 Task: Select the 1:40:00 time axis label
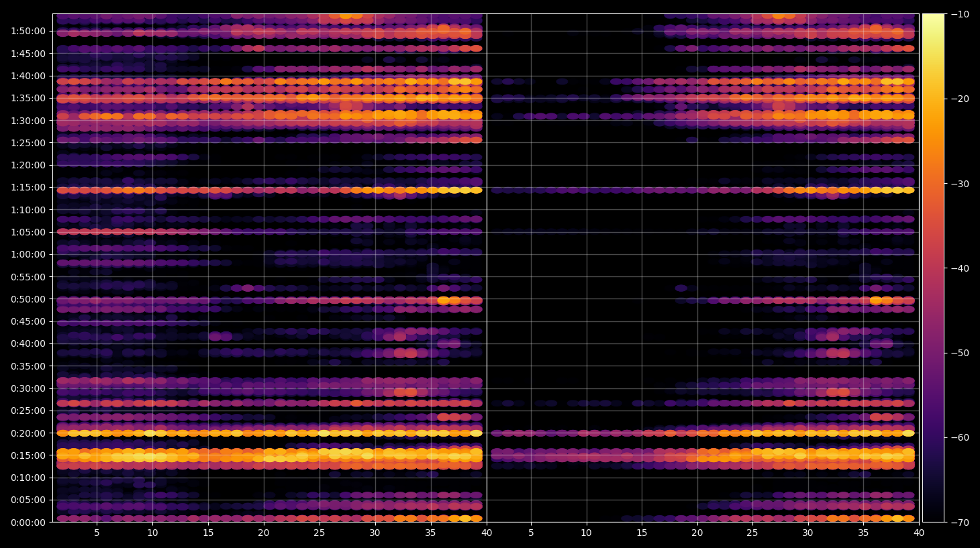pos(28,76)
